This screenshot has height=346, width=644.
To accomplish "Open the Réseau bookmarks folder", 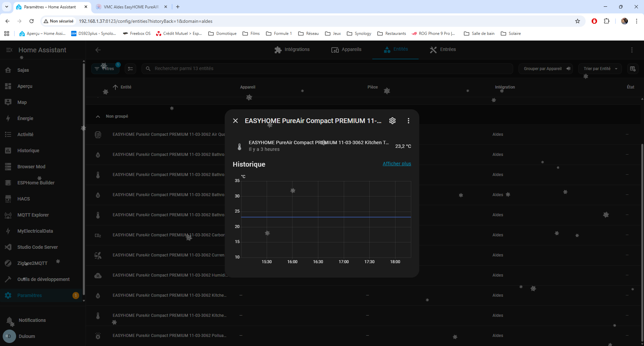I will 308,34.
